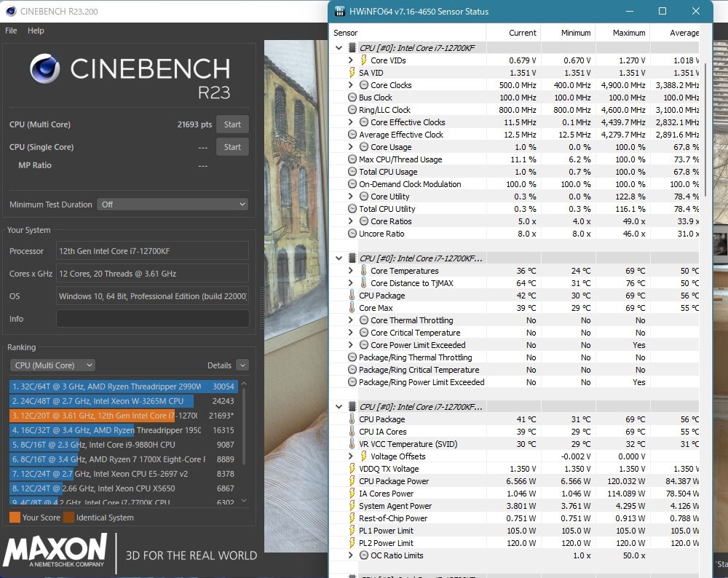Start the CPU (Single Core) test
Viewport: 728px width, 578px height.
pos(232,147)
